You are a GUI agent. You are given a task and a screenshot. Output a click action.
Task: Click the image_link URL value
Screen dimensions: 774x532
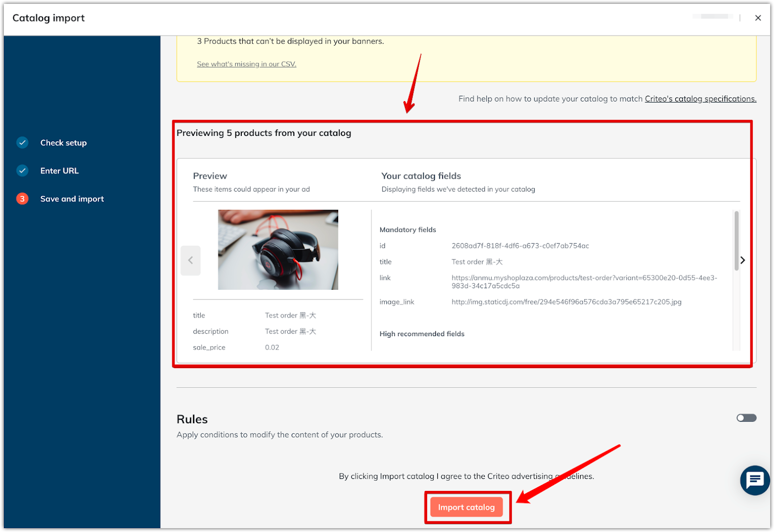[566, 302]
